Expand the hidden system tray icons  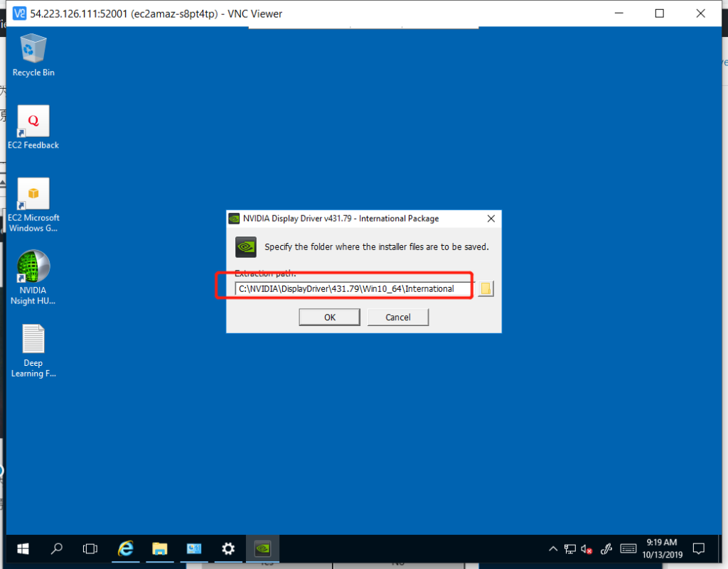pyautogui.click(x=553, y=548)
